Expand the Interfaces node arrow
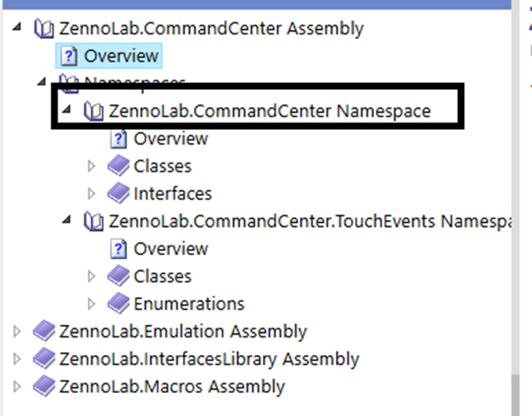The height and width of the screenshot is (416, 532). point(93,193)
